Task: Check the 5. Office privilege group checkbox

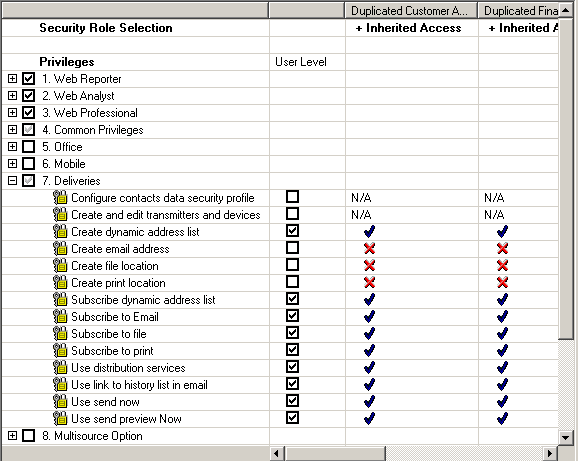Action: point(28,146)
